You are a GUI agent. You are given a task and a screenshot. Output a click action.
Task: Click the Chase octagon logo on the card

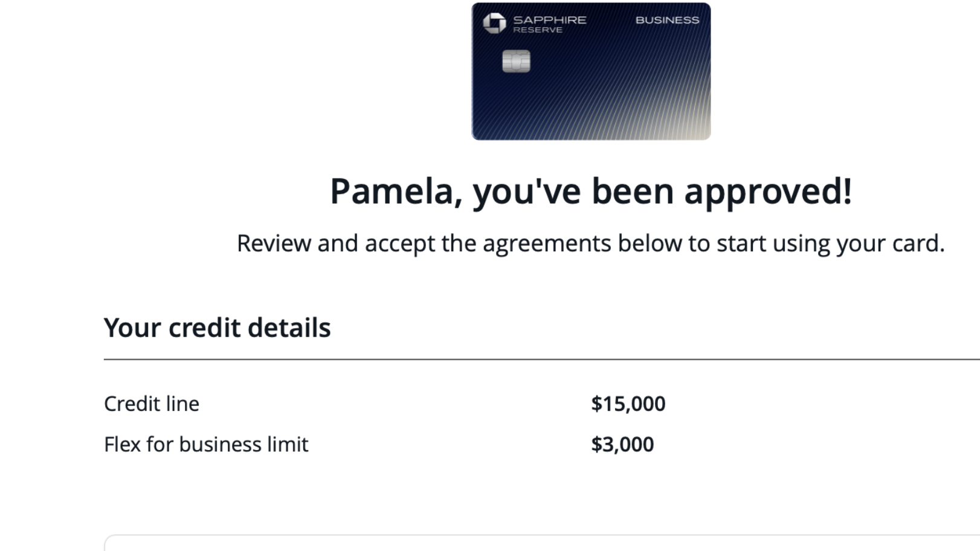click(x=494, y=23)
